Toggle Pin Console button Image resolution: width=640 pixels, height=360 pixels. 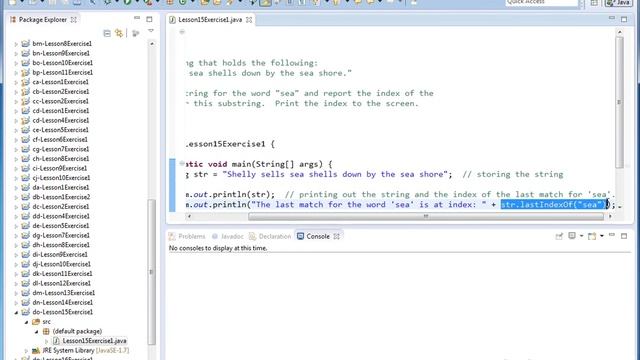[x=559, y=236]
